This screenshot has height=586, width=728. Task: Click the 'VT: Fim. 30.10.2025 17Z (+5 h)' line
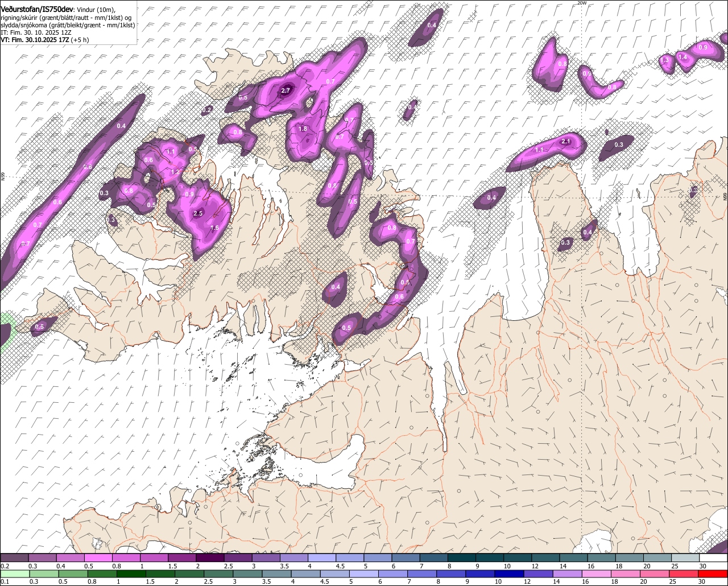coord(45,40)
